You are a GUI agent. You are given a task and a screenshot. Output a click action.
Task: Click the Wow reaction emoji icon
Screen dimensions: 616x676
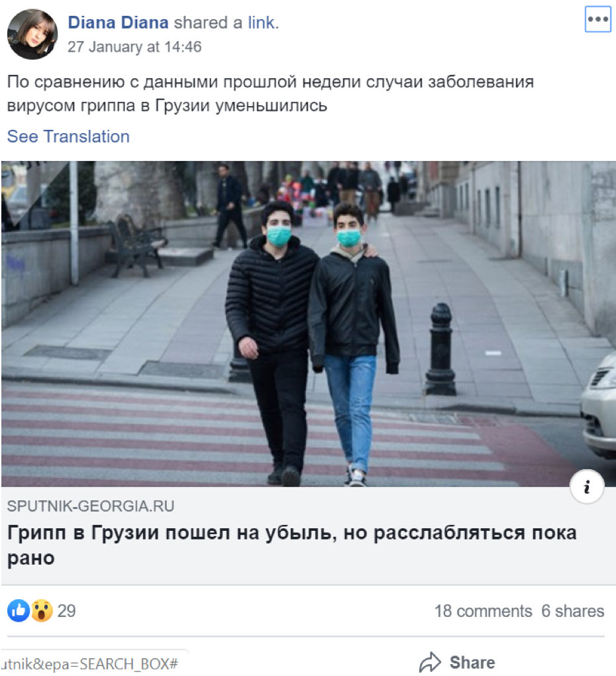[x=41, y=610]
